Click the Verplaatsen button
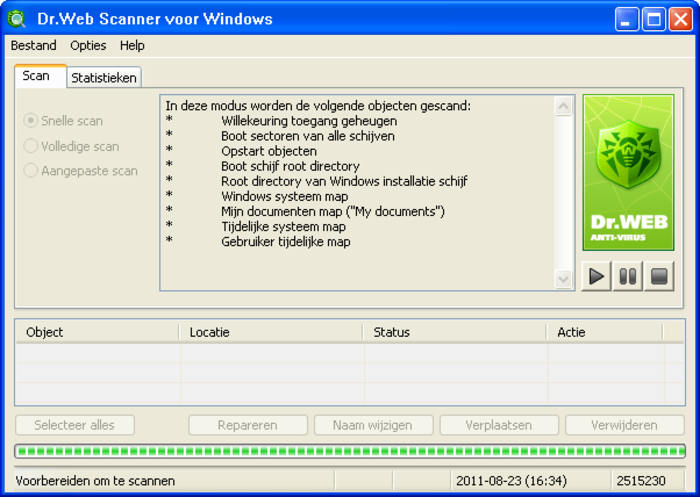This screenshot has width=700, height=497. pos(499,425)
